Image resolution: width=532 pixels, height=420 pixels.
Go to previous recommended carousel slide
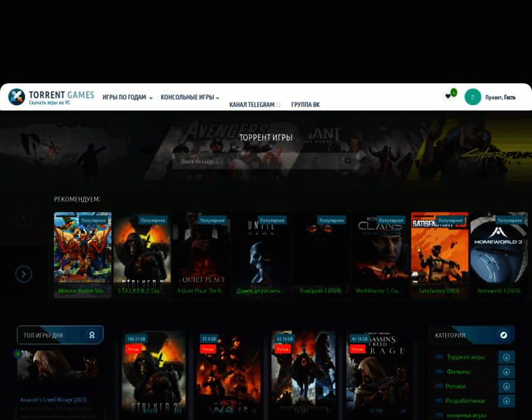tap(24, 218)
